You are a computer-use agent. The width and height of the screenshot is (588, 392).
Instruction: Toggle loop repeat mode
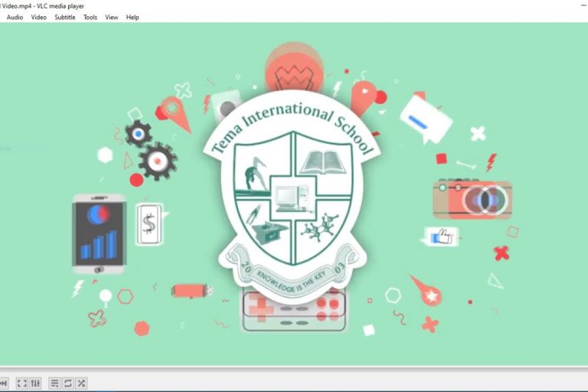[68, 383]
